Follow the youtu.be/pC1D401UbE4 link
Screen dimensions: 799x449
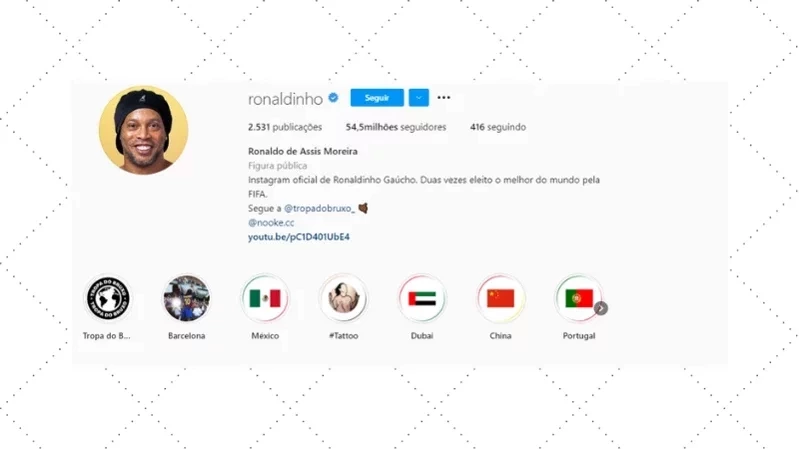(x=299, y=237)
